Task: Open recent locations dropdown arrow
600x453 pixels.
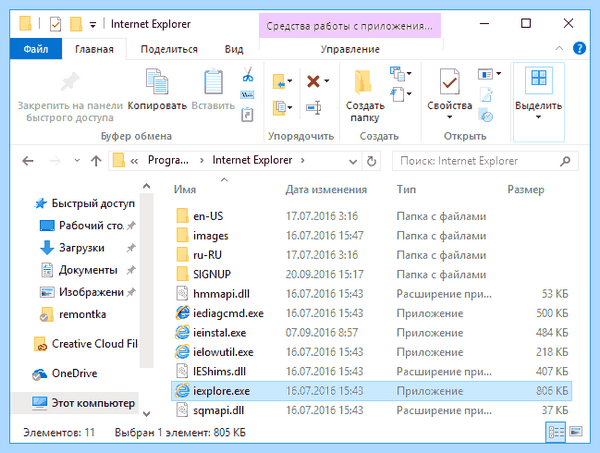Action: click(77, 161)
